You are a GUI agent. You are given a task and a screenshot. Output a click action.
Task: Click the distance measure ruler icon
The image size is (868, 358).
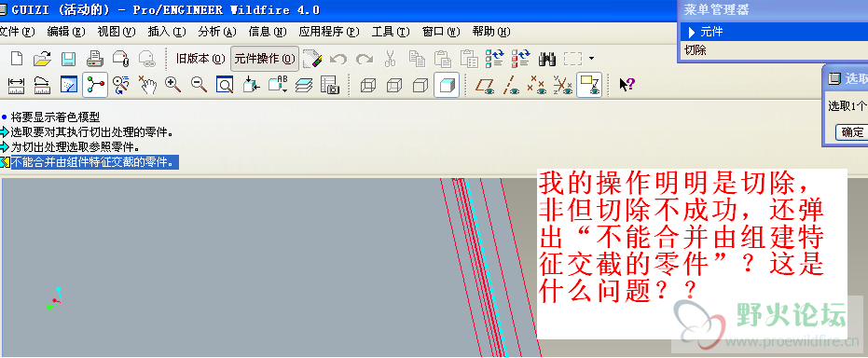click(x=16, y=85)
